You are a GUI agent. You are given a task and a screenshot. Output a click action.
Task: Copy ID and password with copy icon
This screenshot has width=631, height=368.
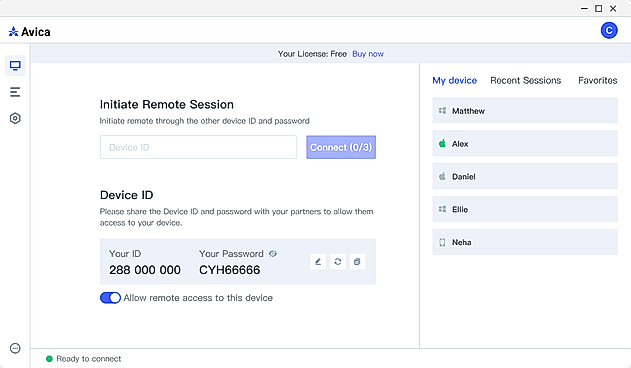357,262
